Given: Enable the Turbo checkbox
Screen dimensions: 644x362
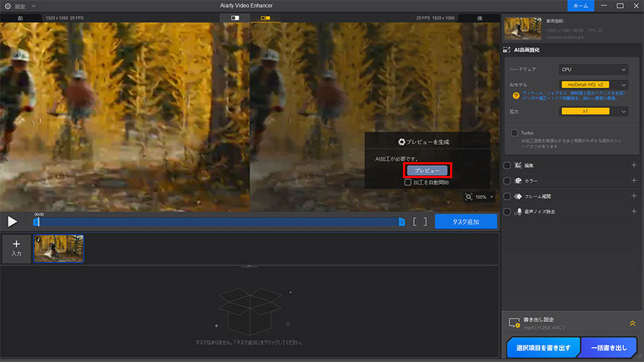Looking at the screenshot, I should (x=514, y=133).
